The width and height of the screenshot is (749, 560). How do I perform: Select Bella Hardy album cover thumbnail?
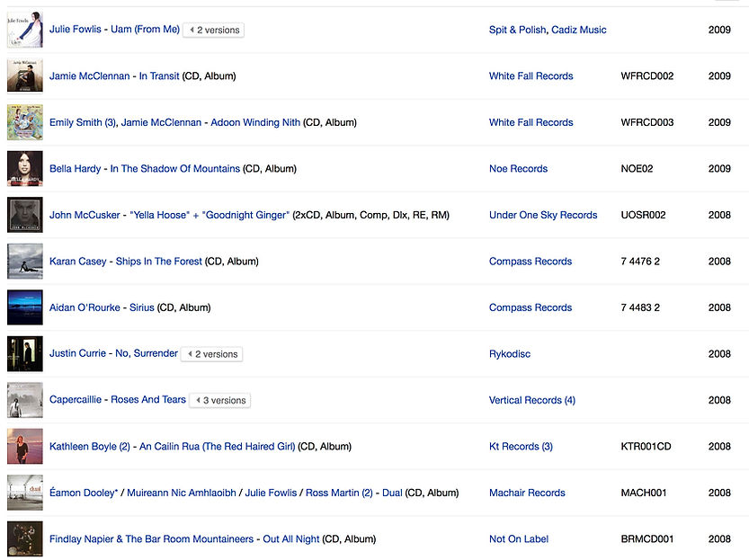(24, 169)
